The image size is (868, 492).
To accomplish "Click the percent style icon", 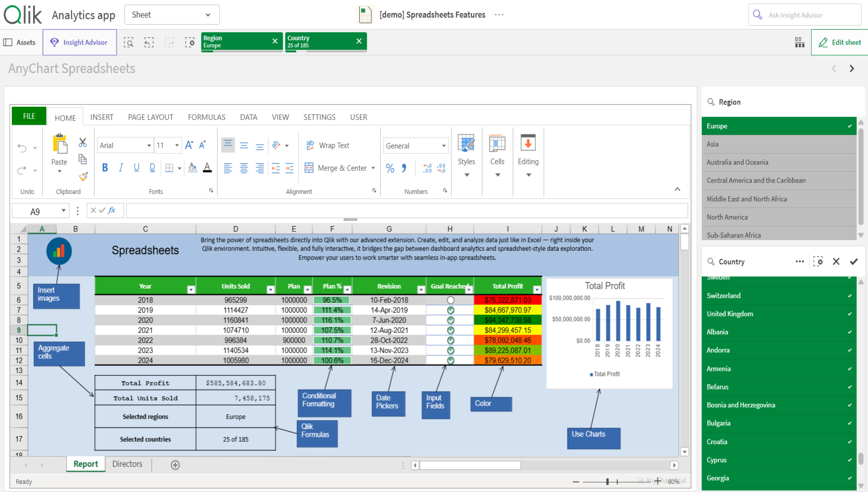I will click(x=390, y=168).
